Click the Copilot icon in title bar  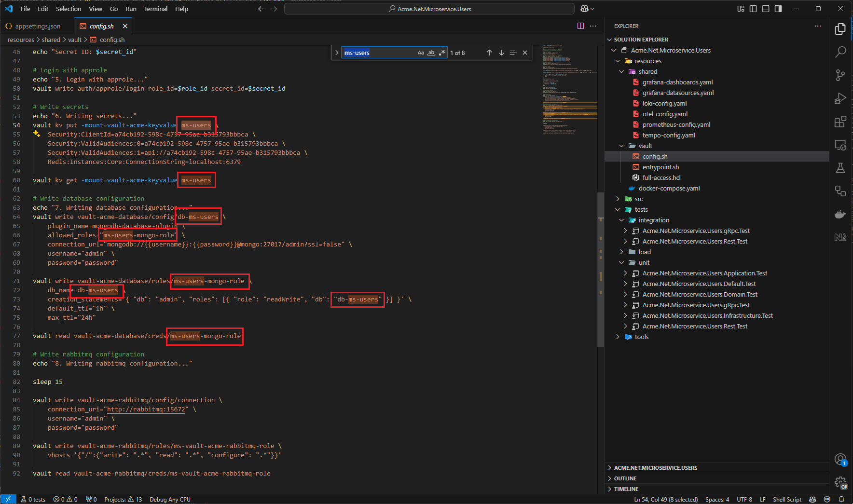(584, 9)
